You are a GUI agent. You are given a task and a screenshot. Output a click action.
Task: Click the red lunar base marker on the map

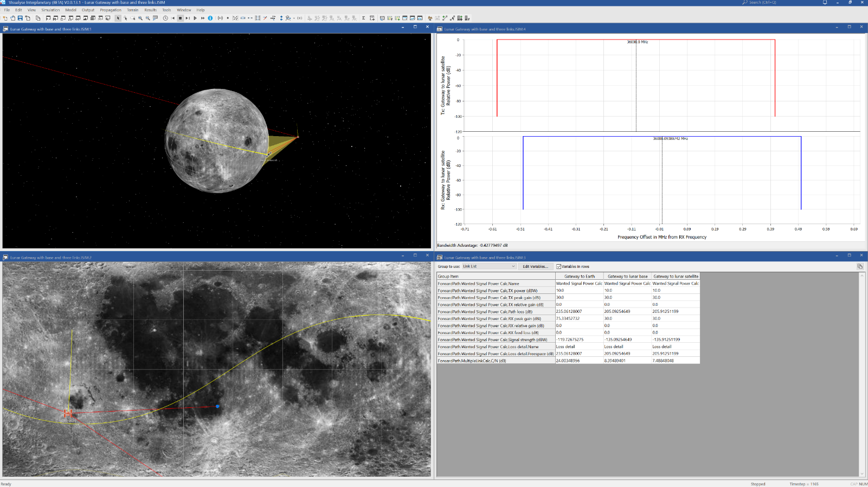click(x=68, y=413)
